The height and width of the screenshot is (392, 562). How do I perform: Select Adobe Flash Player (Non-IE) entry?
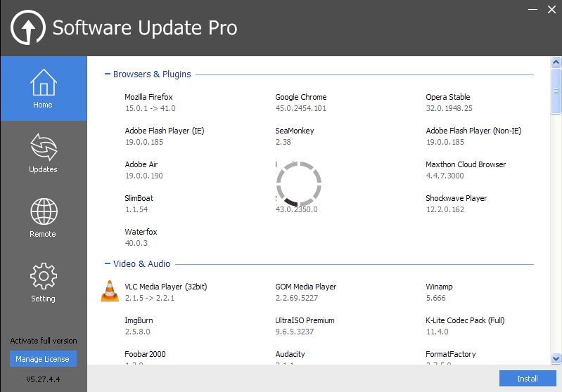click(473, 131)
